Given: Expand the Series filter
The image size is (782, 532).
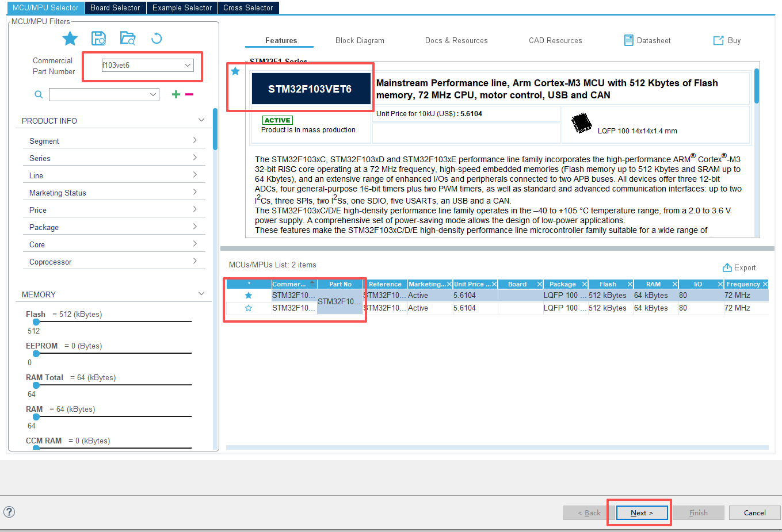Looking at the screenshot, I should [195, 158].
